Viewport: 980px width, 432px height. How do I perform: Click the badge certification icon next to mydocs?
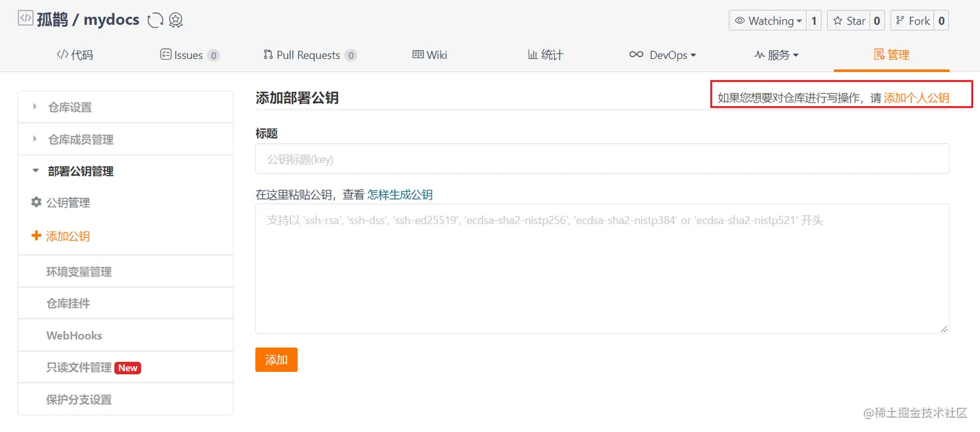pos(176,21)
